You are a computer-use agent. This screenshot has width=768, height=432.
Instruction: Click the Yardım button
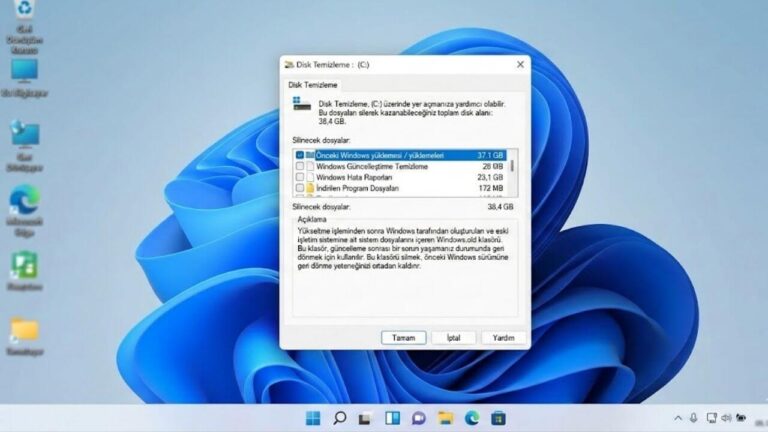pyautogui.click(x=504, y=338)
